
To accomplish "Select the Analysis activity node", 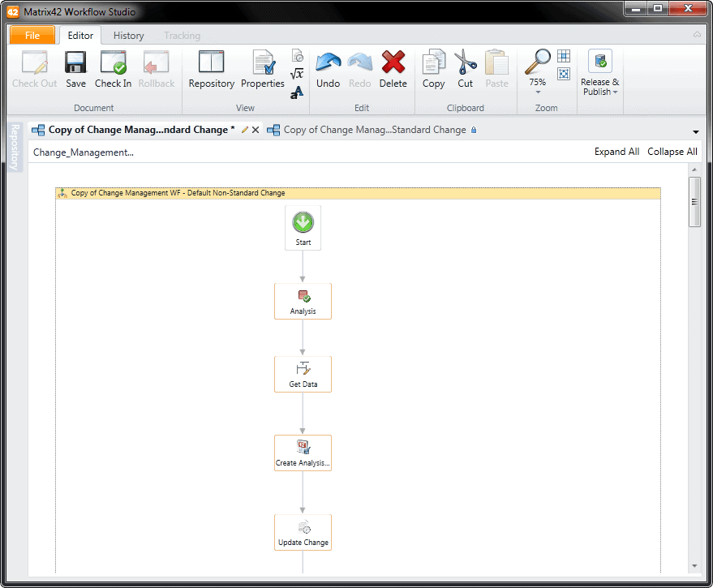I will tap(303, 302).
